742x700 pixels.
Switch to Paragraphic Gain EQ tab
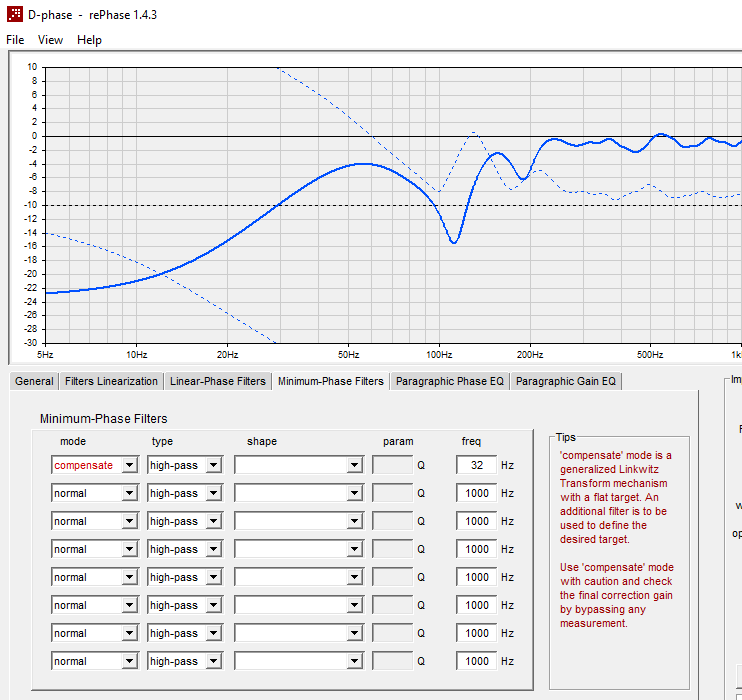coord(565,381)
